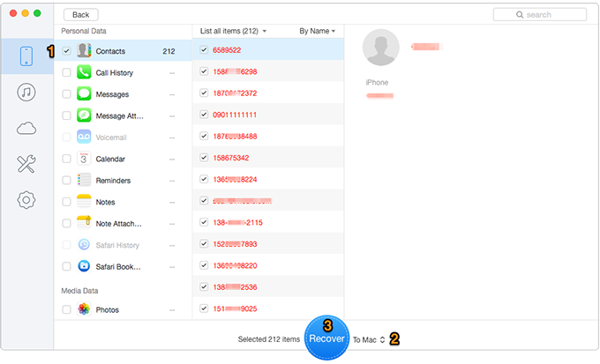Select contact entry 09011111111
Screen dimensions: 600x364
point(268,115)
